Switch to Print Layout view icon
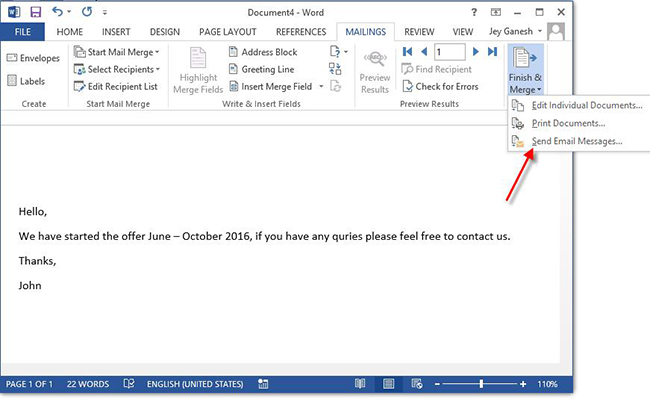Viewport: 650px width, 399px height. [388, 384]
